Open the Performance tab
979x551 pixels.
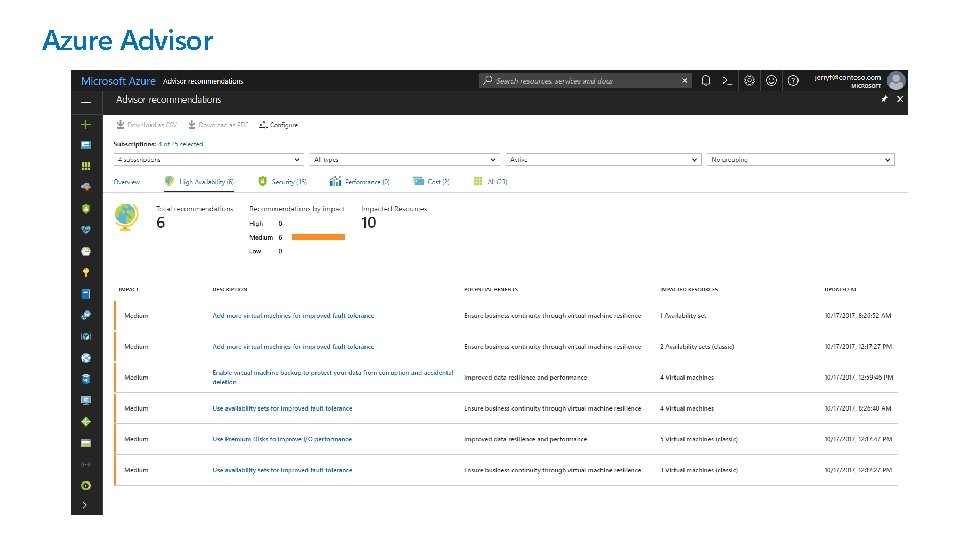tap(360, 182)
